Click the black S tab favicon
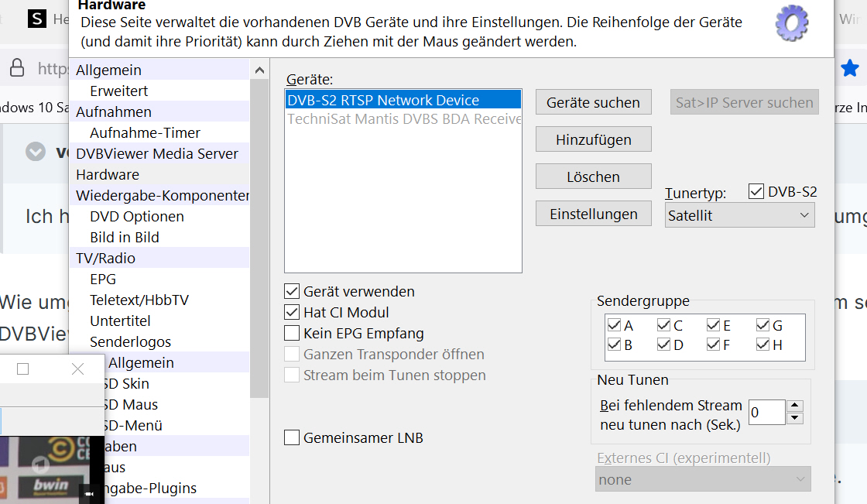This screenshot has height=504, width=867. coord(37,19)
